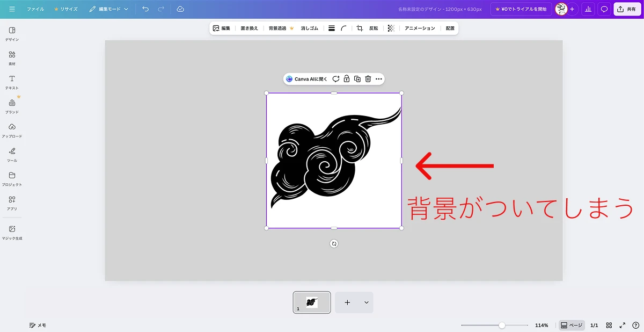Select page 1 thumbnail
This screenshot has width=644, height=332.
click(312, 302)
